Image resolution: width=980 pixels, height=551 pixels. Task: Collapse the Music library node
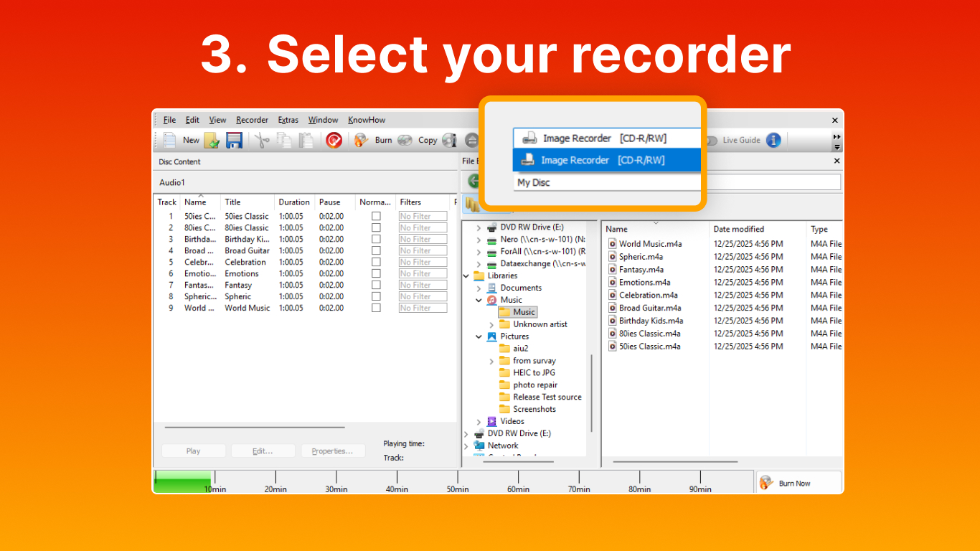[479, 300]
